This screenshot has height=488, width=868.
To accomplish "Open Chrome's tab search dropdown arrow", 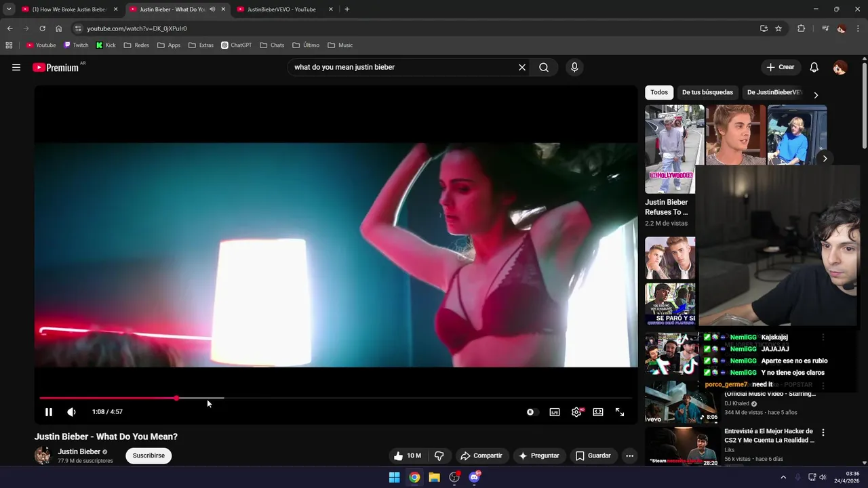I will tap(9, 9).
